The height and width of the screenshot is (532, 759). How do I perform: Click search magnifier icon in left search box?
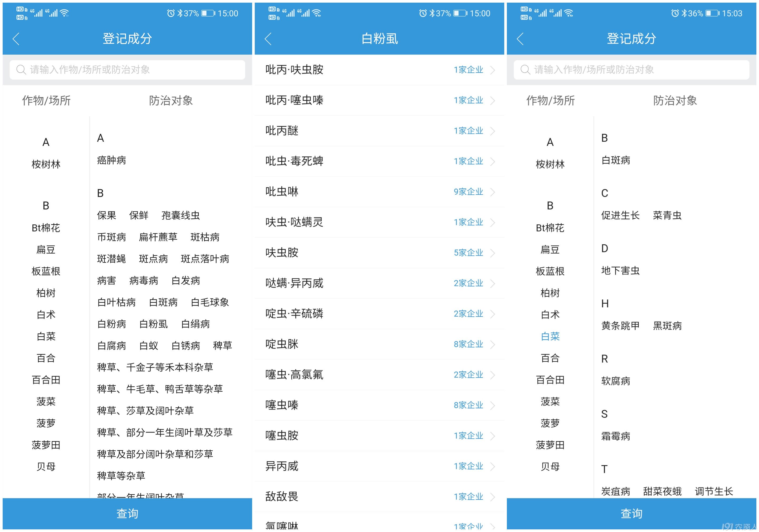(21, 70)
